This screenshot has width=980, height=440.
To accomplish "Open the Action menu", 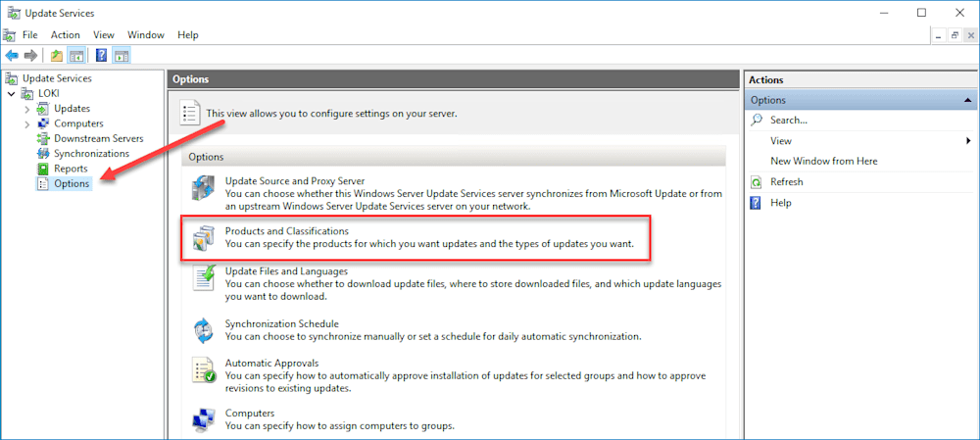I will pyautogui.click(x=66, y=35).
